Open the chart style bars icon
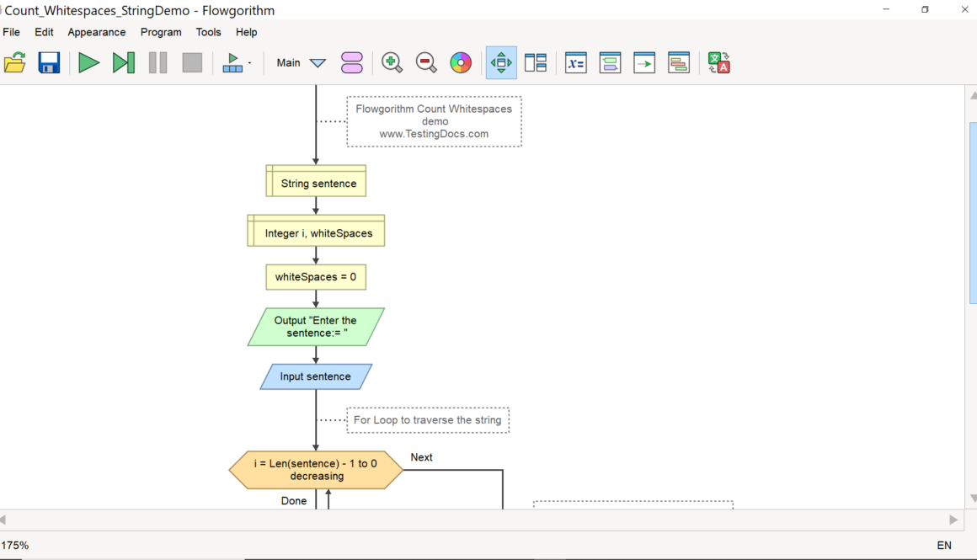Image resolution: width=977 pixels, height=560 pixels. pos(679,63)
